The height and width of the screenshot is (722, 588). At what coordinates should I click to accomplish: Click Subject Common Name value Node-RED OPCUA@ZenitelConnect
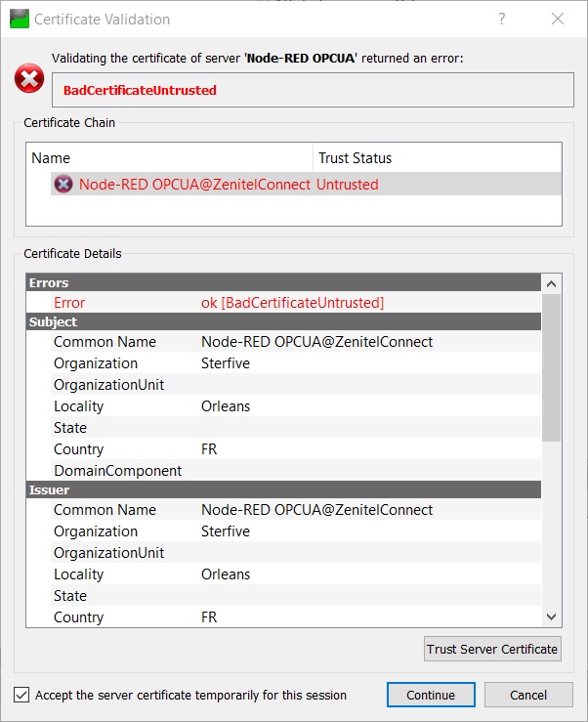click(x=316, y=342)
